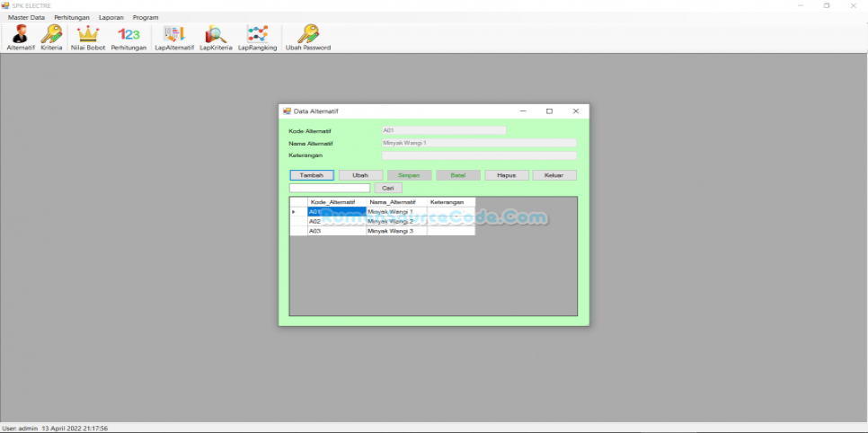The width and height of the screenshot is (868, 433).
Task: Launch the Perhitungan 123 icon
Action: point(128,38)
